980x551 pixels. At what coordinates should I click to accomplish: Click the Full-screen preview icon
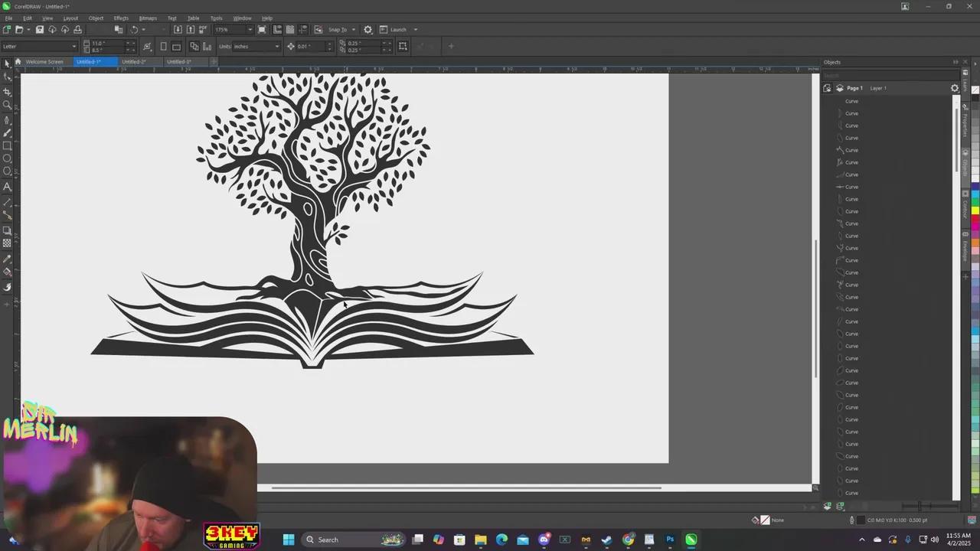262,30
